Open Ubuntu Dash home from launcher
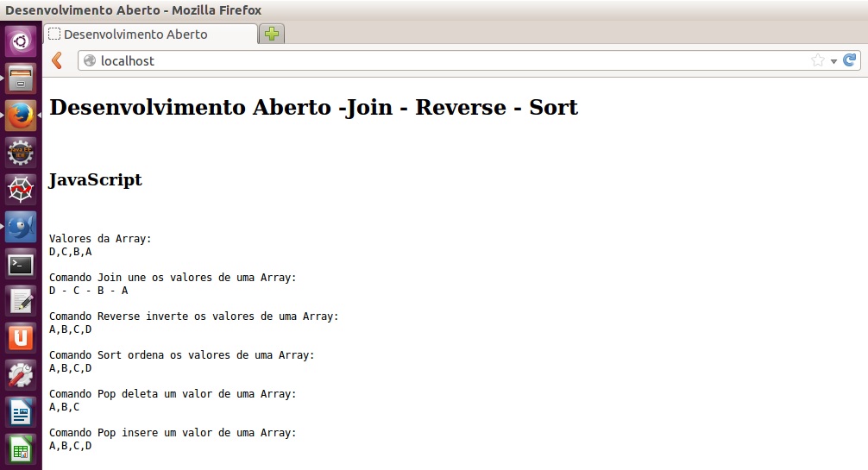 point(21,41)
